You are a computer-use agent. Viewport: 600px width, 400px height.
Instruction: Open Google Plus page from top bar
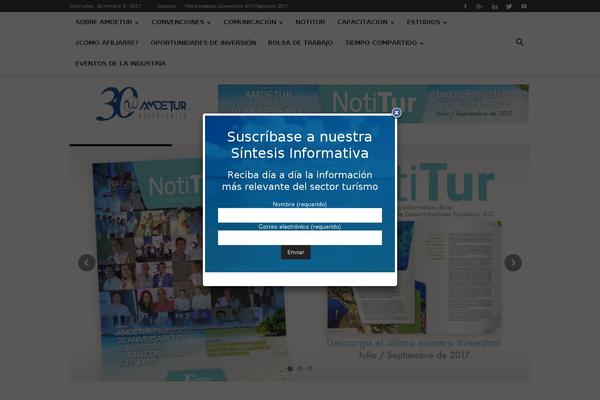click(x=479, y=6)
